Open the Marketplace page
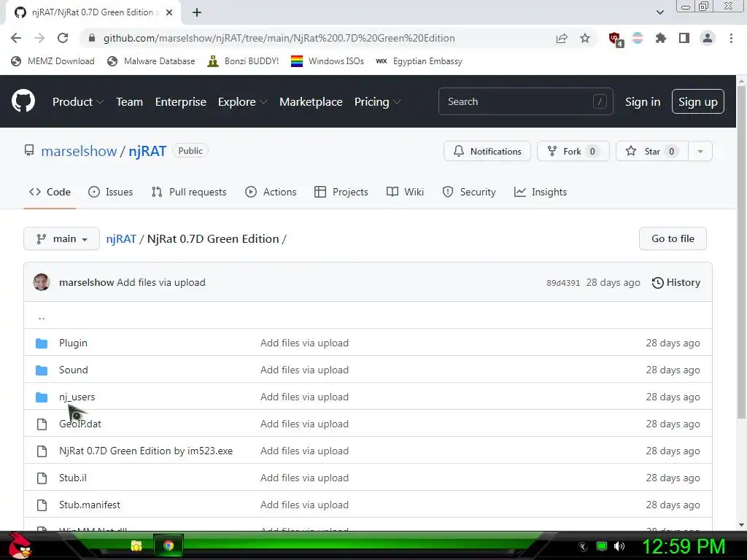The height and width of the screenshot is (560, 747). click(x=311, y=102)
